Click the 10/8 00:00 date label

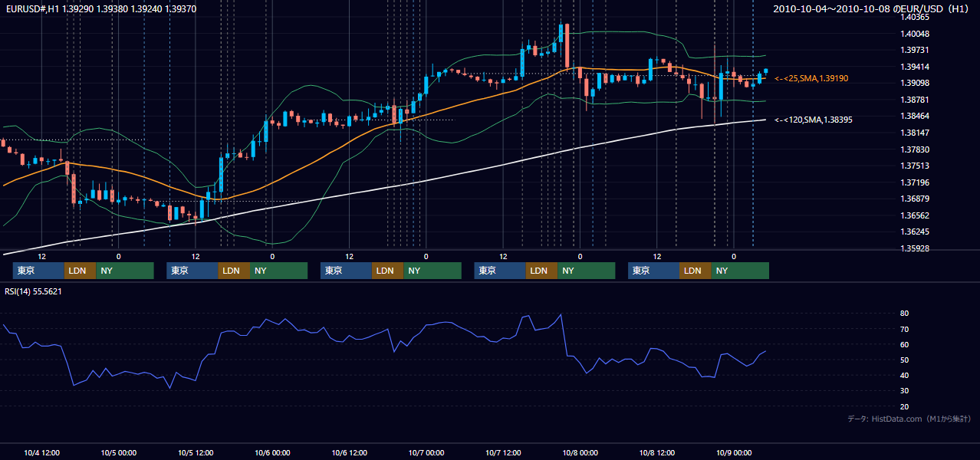coord(580,452)
